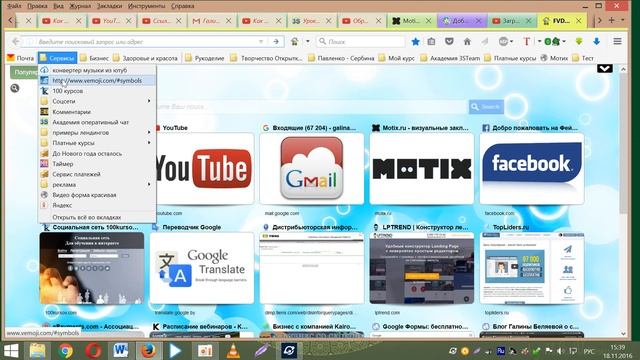This screenshot has height=360, width=640.
Task: Open the Файл menu
Action: (14, 6)
